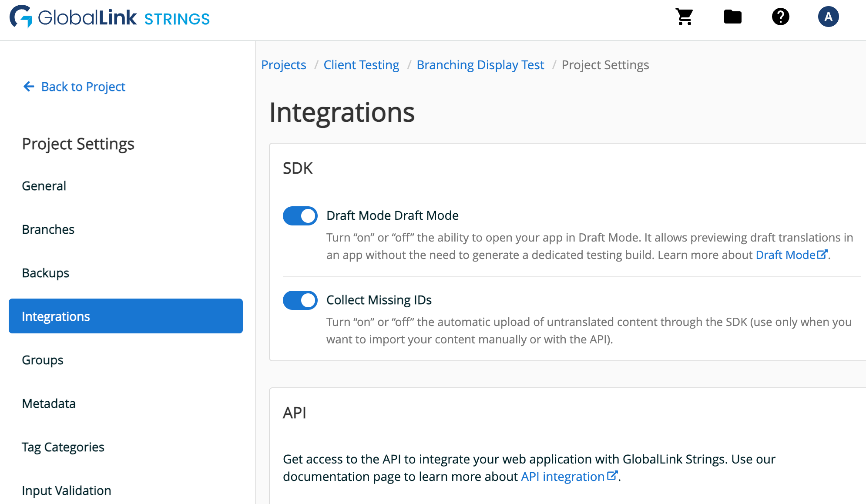Click the Draft Mode Draft Mode label
866x504 pixels.
393,215
